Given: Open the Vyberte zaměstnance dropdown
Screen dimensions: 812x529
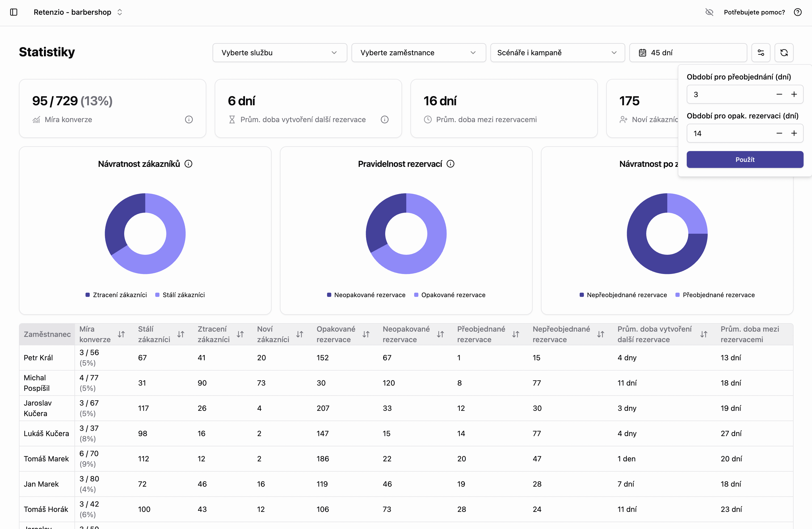Looking at the screenshot, I should pos(418,53).
